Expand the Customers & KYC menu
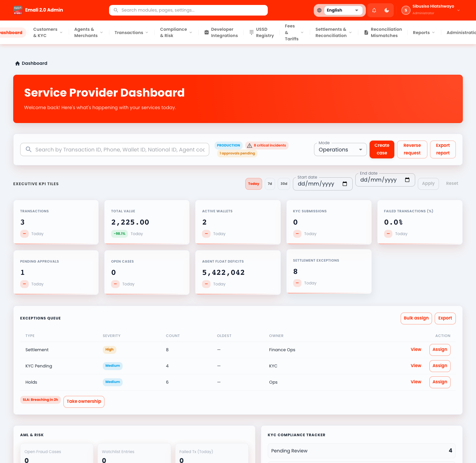This screenshot has height=463, width=476. click(48, 32)
